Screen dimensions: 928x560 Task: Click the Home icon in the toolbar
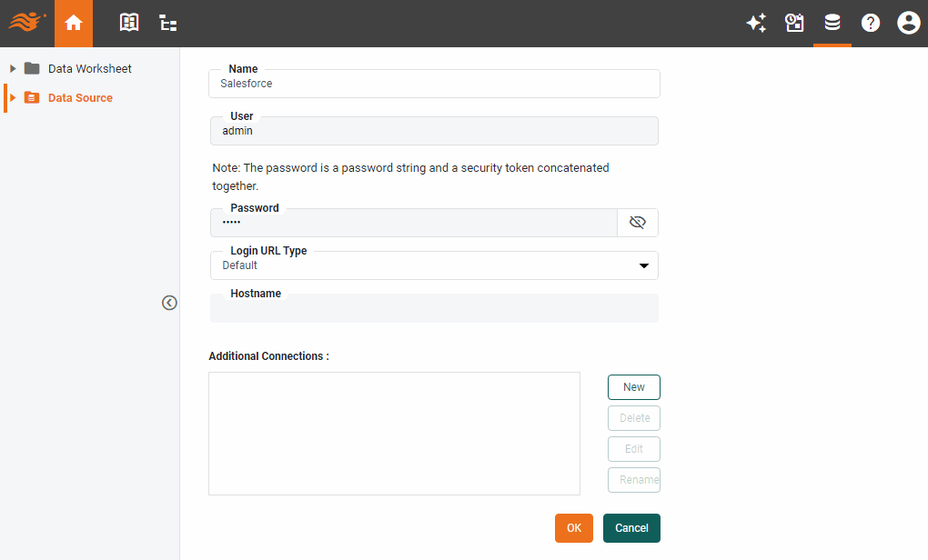click(x=73, y=23)
